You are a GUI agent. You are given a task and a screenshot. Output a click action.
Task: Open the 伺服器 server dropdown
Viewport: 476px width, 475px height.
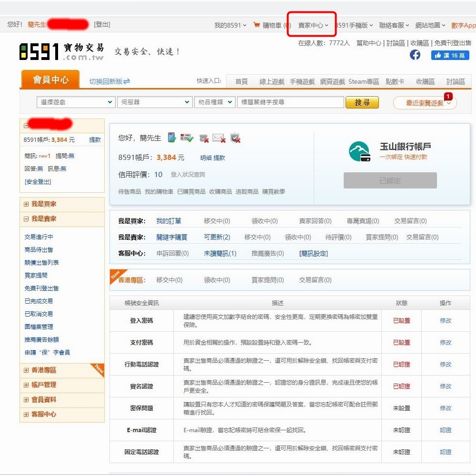(155, 102)
